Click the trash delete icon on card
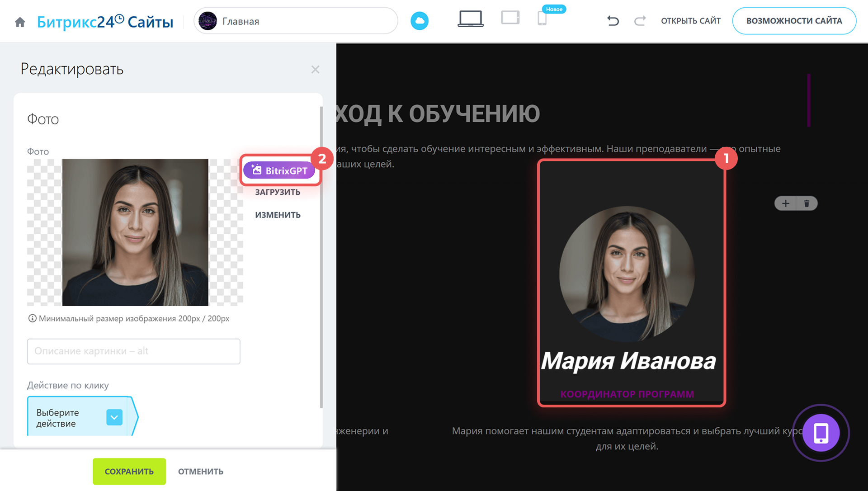Image resolution: width=868 pixels, height=491 pixels. coord(807,203)
